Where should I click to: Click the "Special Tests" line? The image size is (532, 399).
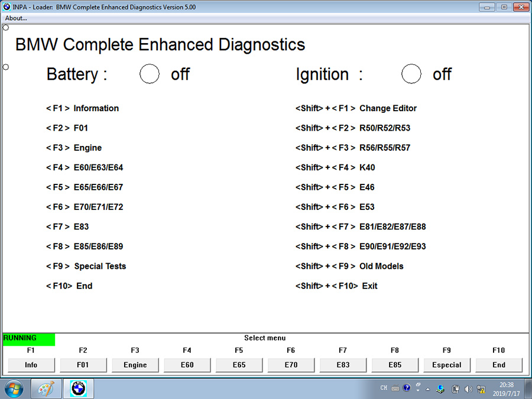[x=86, y=267]
